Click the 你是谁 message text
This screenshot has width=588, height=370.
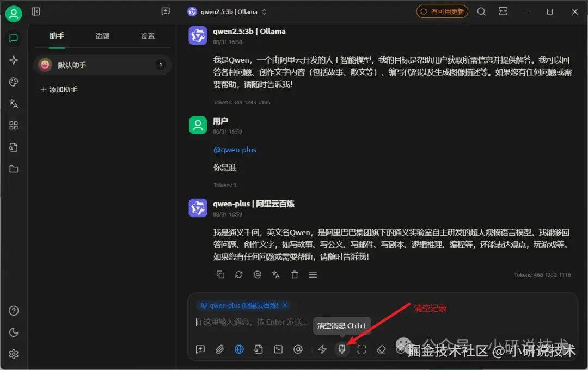(225, 168)
